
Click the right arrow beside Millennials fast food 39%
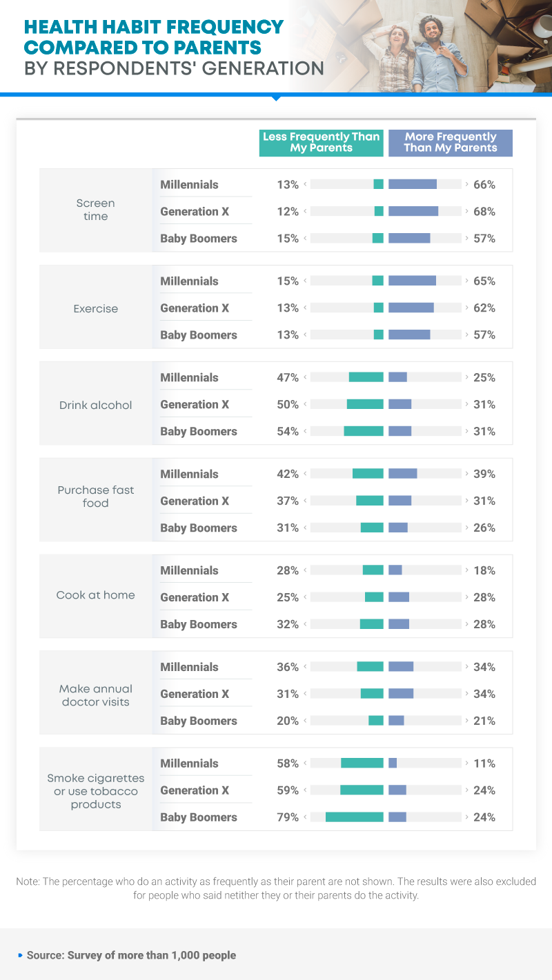pos(467,474)
